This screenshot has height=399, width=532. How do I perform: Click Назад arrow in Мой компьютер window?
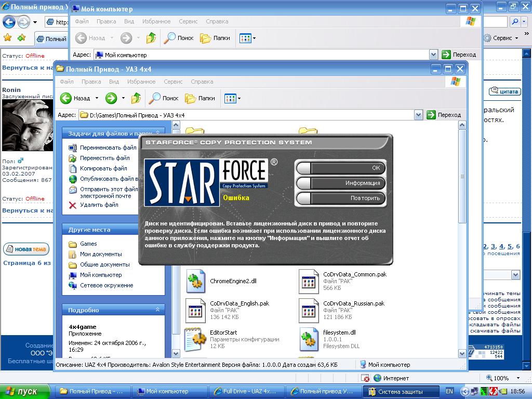(x=81, y=38)
